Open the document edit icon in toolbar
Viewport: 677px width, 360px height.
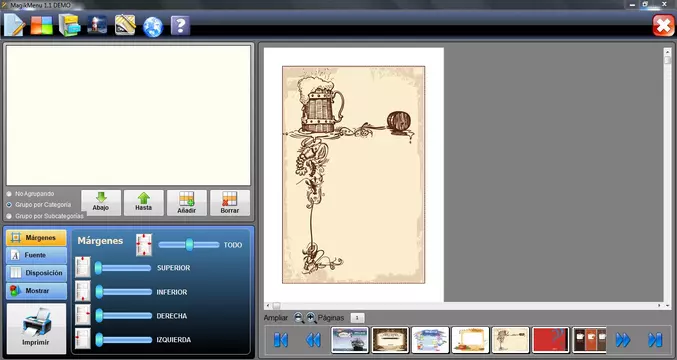pos(15,25)
